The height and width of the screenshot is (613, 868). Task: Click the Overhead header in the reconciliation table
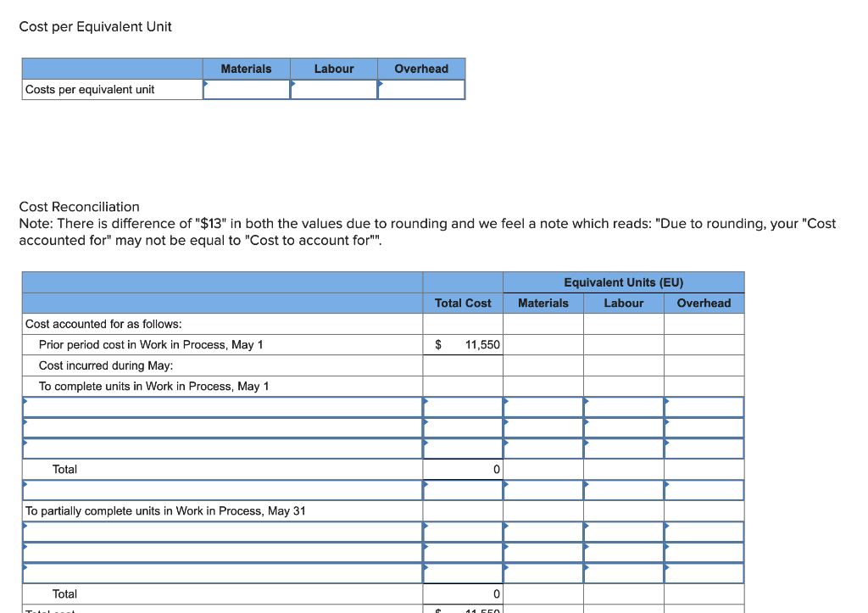704,303
